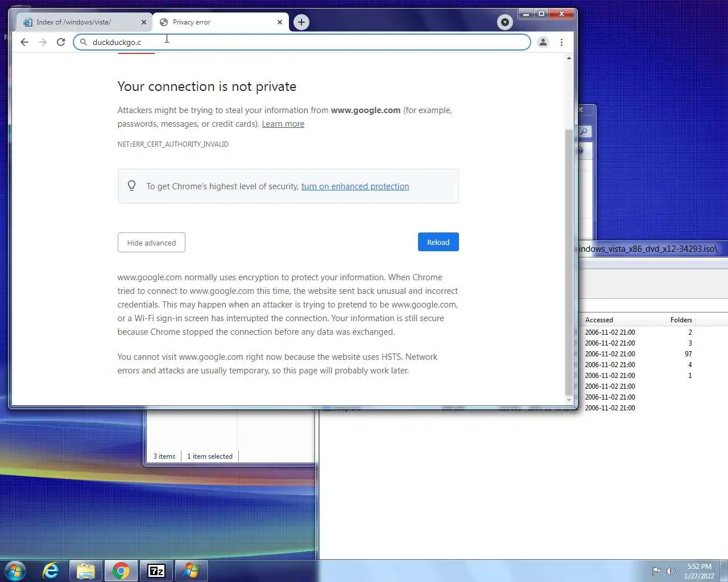Viewport: 728px width, 582px height.
Task: Click the search magnifier icon in the address bar
Action: pyautogui.click(x=84, y=42)
